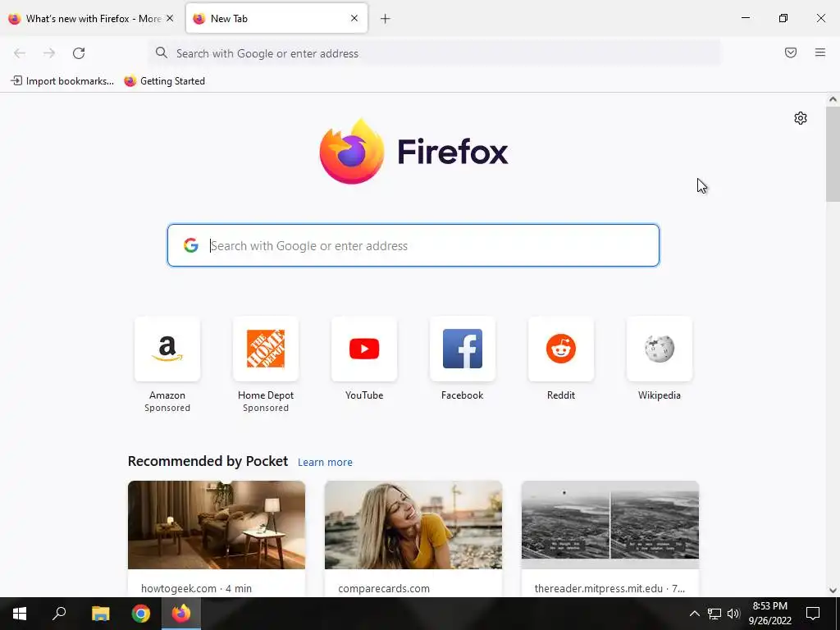Open File Explorer from the taskbar
Viewport: 840px width, 630px height.
[x=100, y=614]
